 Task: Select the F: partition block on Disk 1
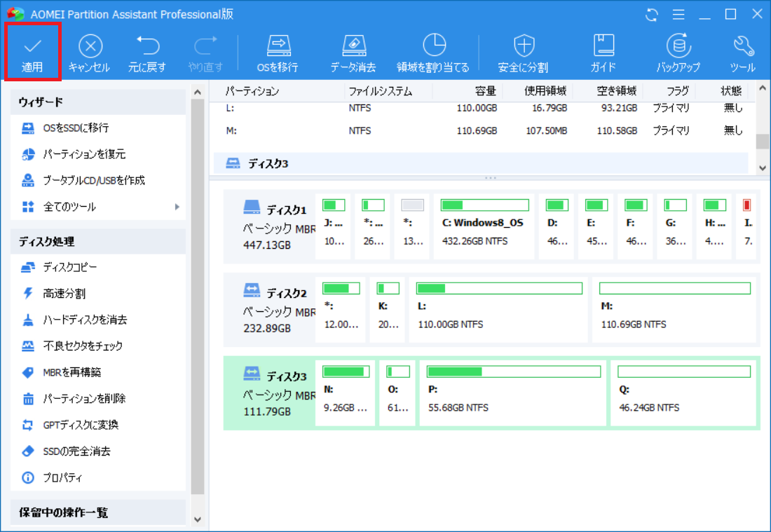click(x=635, y=226)
